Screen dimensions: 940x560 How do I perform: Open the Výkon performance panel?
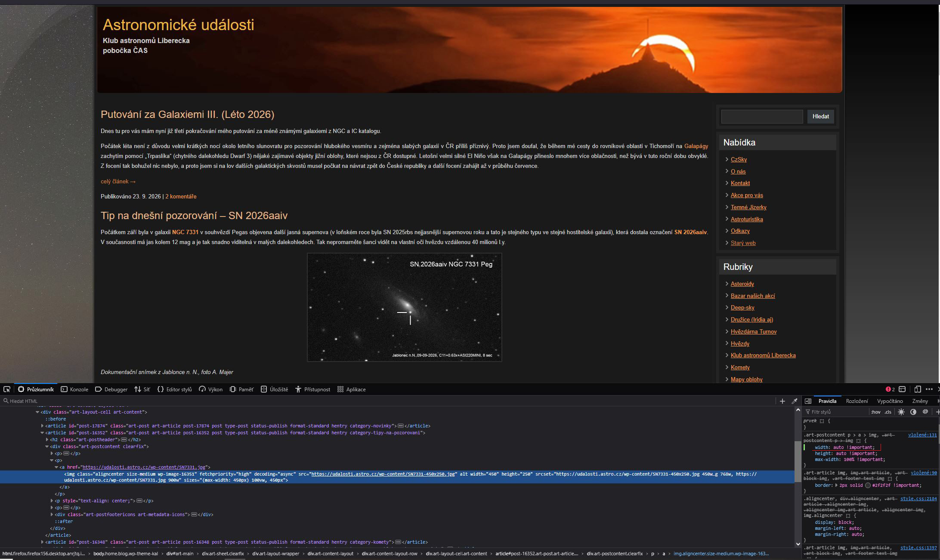(210, 389)
